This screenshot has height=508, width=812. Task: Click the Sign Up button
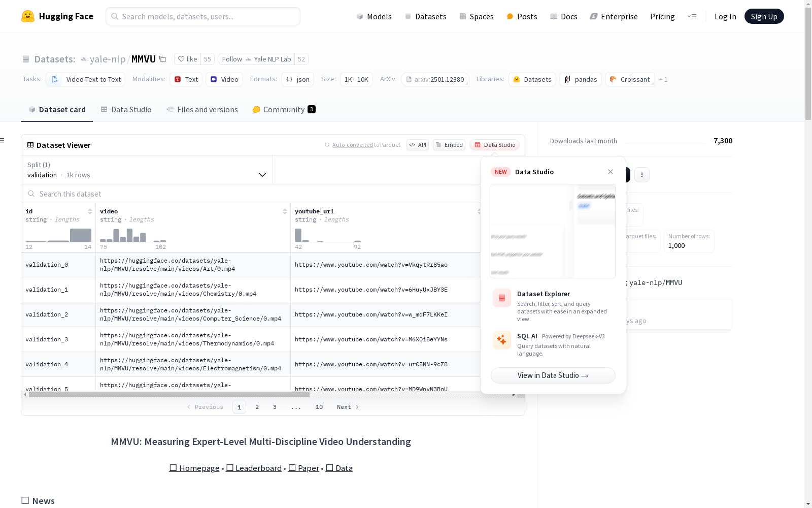(764, 16)
